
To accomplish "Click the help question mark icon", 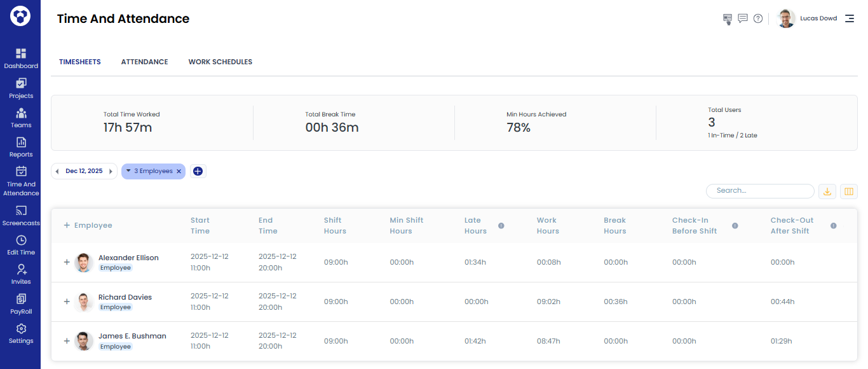I will tap(758, 19).
